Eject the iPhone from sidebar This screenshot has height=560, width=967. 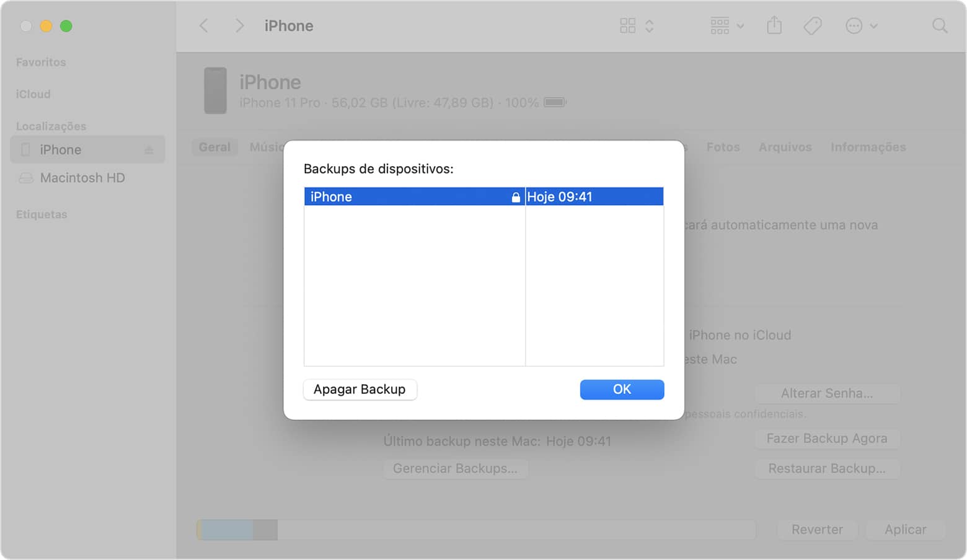pyautogui.click(x=149, y=150)
